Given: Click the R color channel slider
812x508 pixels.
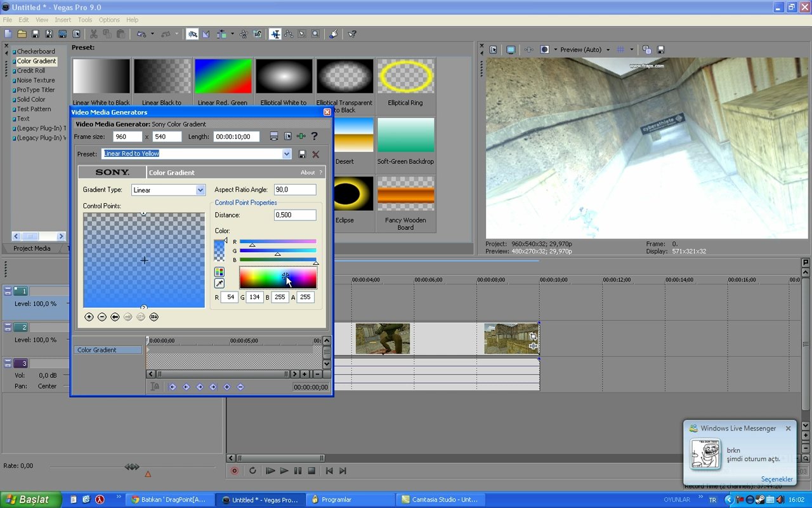Looking at the screenshot, I should 278,241.
